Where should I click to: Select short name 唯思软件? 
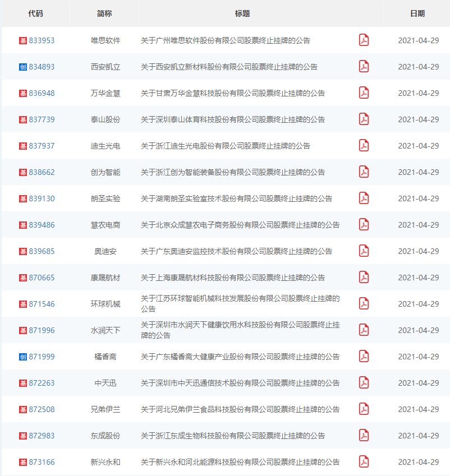coord(105,40)
